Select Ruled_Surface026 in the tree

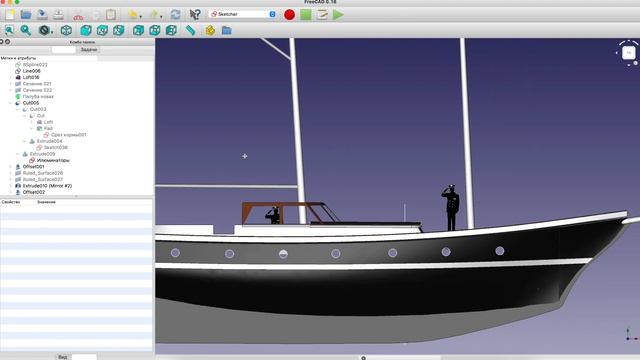pos(42,173)
